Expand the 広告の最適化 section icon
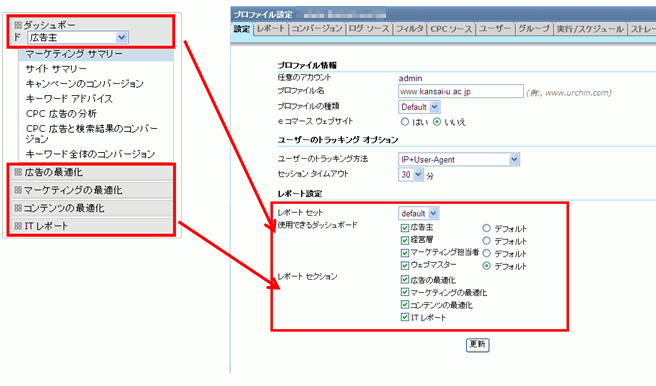Image resolution: width=656 pixels, height=386 pixels. (18, 172)
